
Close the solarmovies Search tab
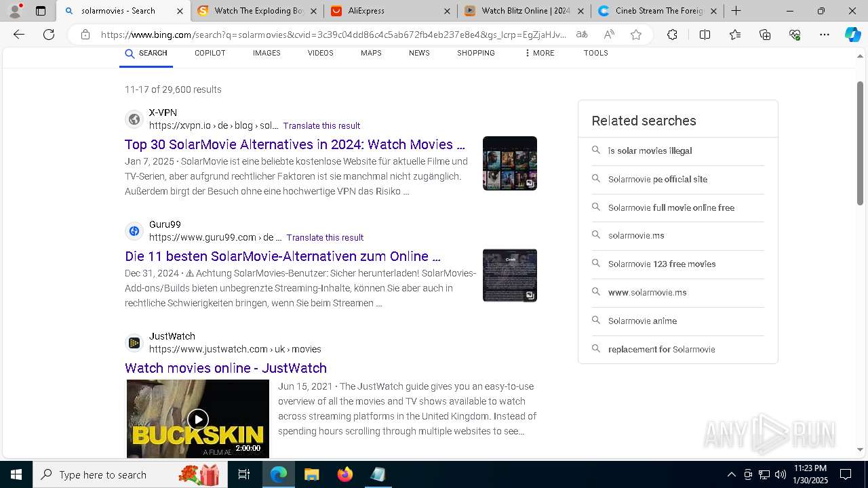pos(180,11)
